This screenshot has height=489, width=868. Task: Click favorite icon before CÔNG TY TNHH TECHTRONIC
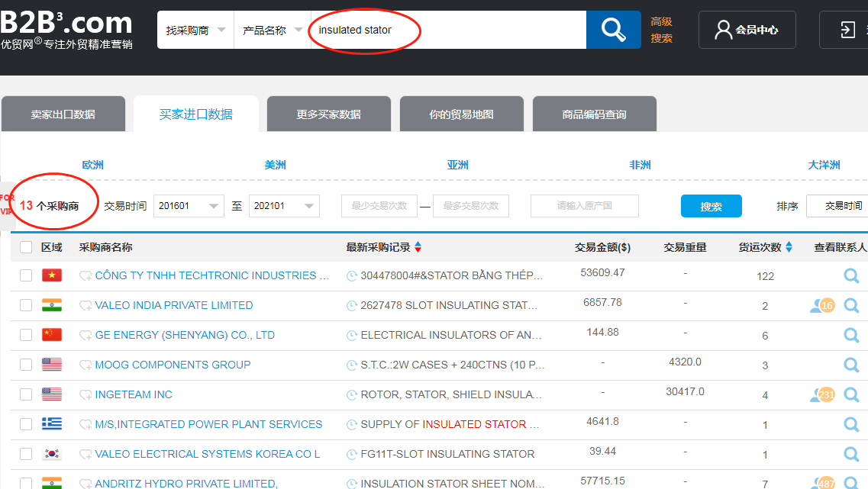point(86,276)
